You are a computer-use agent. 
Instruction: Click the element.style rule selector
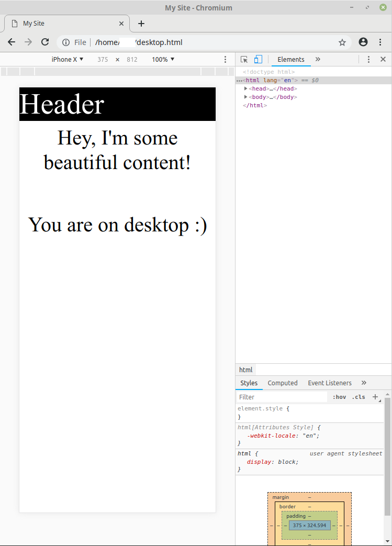(x=260, y=408)
